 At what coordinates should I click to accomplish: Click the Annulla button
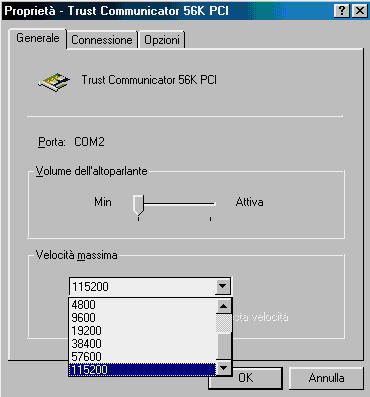[326, 378]
